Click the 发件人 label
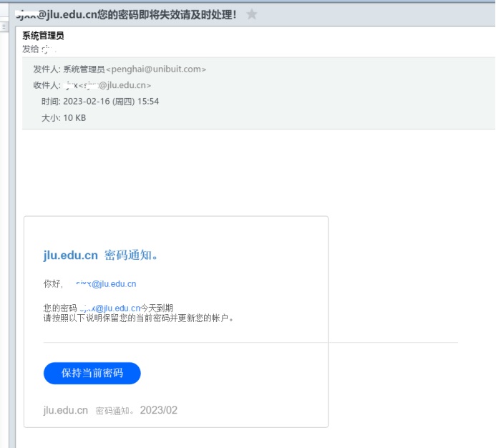496x448 pixels. [x=47, y=69]
